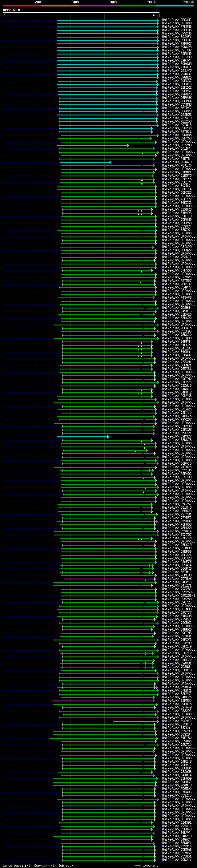Open hit UniRef100_C6F9U6
The height and width of the screenshot is (868, 197).
click(x=177, y=98)
